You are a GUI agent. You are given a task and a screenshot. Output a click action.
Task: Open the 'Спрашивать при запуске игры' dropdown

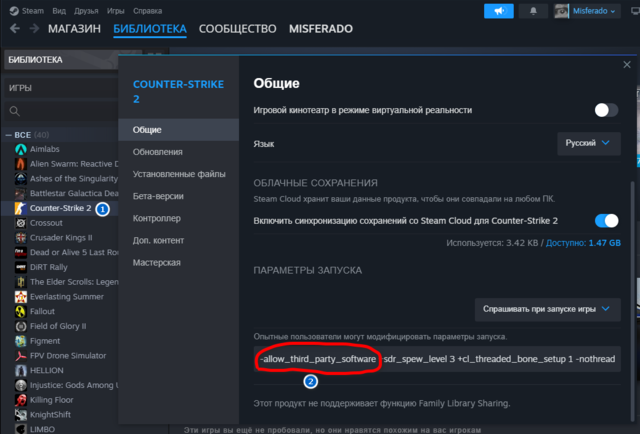[547, 310]
